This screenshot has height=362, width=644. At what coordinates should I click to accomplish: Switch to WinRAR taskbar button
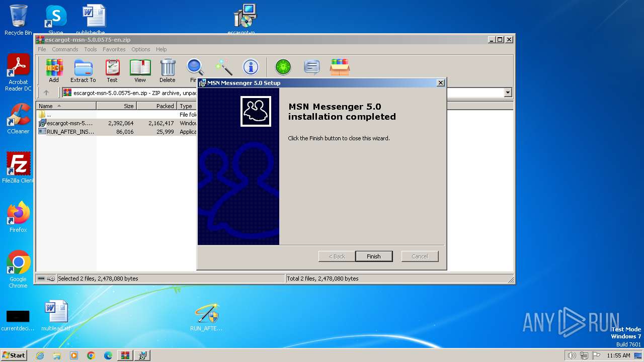point(125,355)
